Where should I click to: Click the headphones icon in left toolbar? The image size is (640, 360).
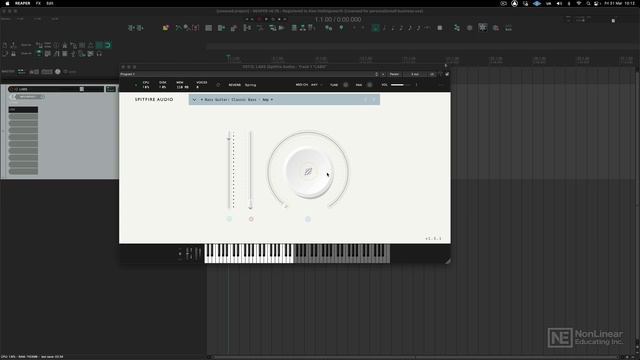(99, 53)
